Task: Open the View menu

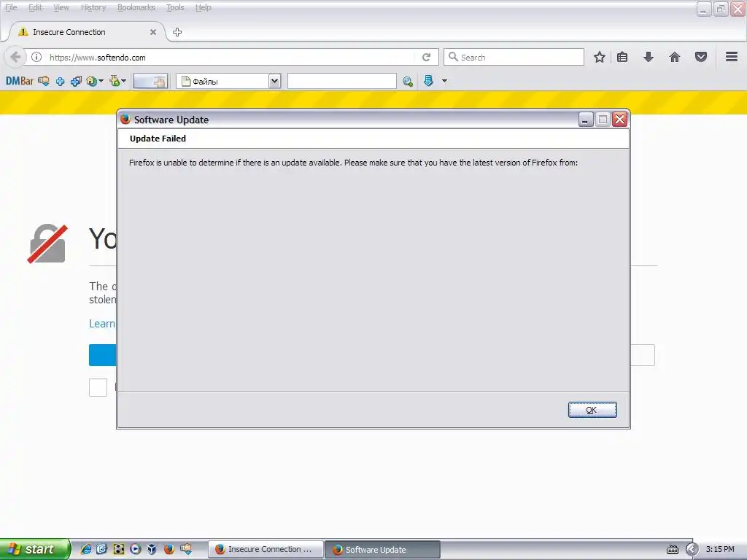Action: tap(61, 7)
